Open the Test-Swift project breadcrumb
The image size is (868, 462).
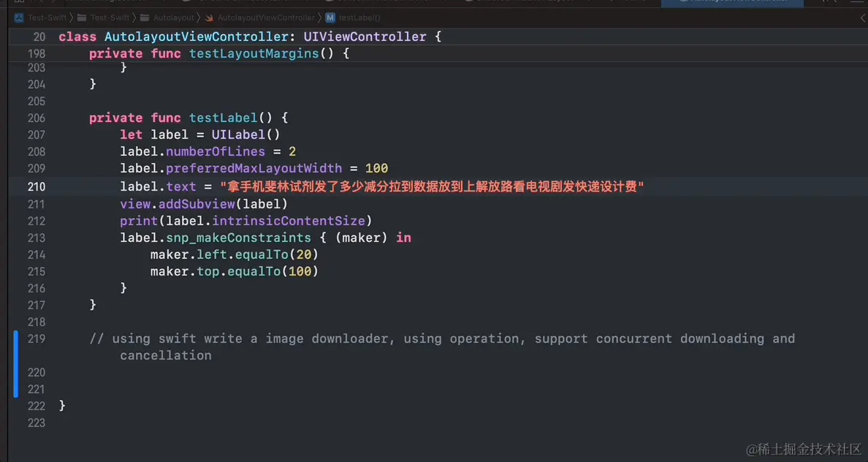coord(47,18)
